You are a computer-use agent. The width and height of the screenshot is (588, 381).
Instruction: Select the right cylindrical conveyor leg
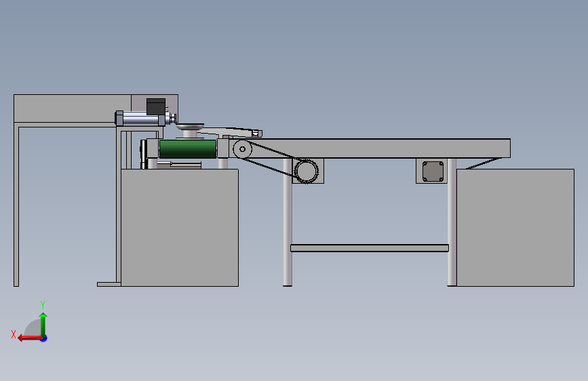[x=452, y=222]
